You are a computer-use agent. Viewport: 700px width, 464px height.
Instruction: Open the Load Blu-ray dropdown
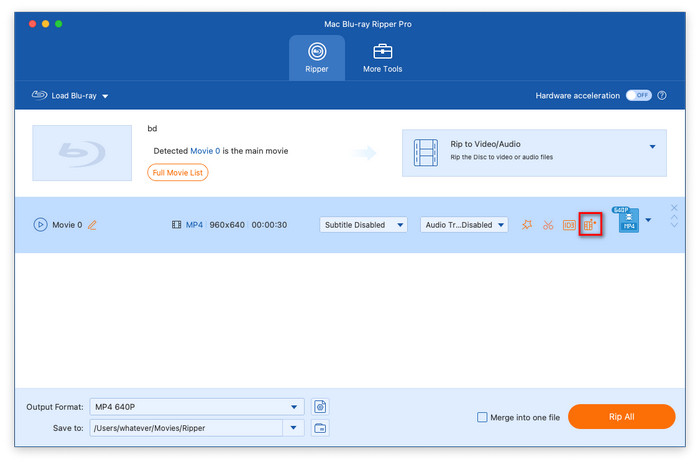coord(70,96)
